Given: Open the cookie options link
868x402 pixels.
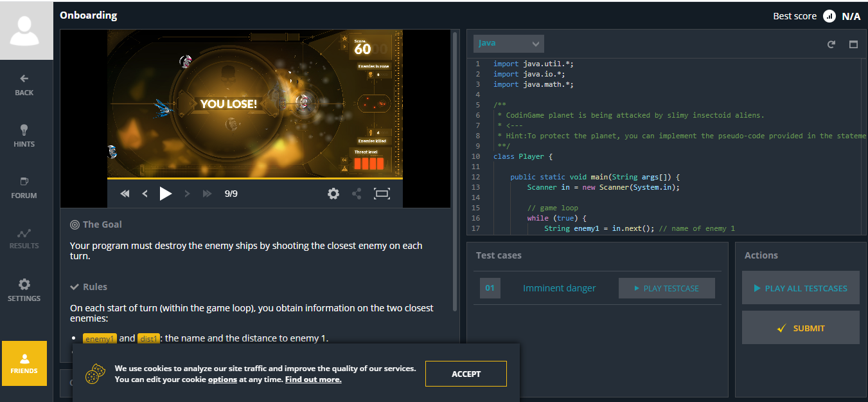Looking at the screenshot, I should click(222, 379).
